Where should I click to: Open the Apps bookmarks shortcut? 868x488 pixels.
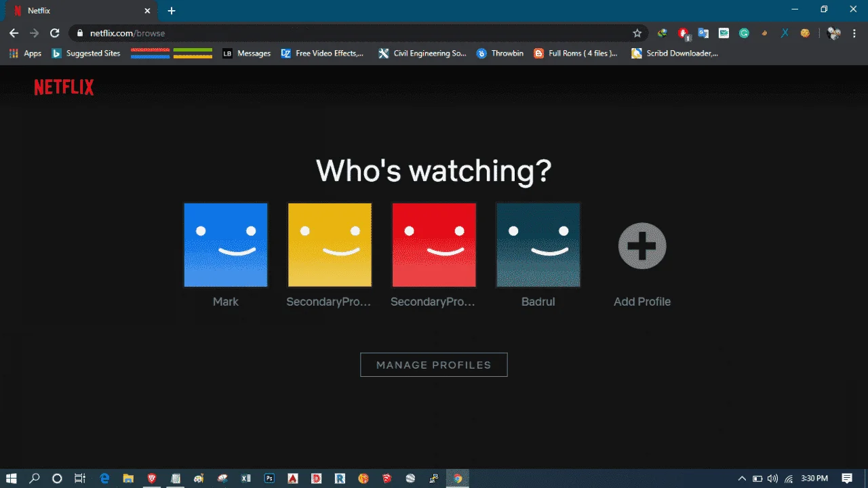(25, 54)
